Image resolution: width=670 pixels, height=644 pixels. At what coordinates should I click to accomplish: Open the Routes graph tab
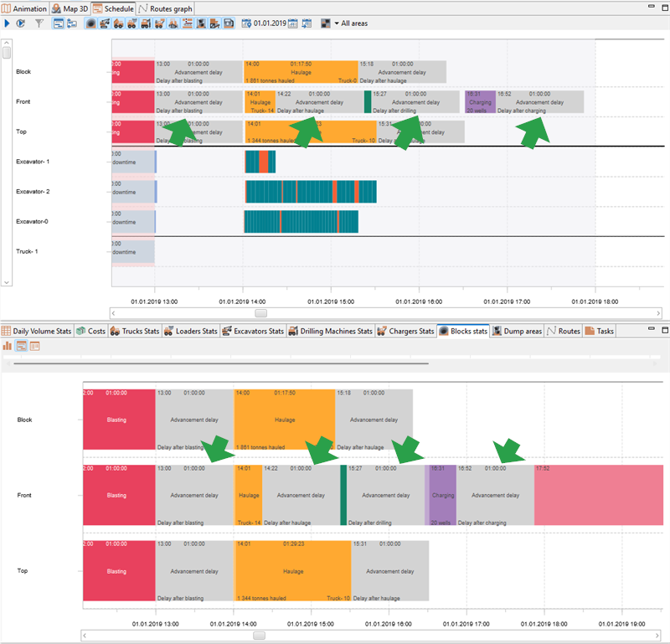(x=166, y=8)
